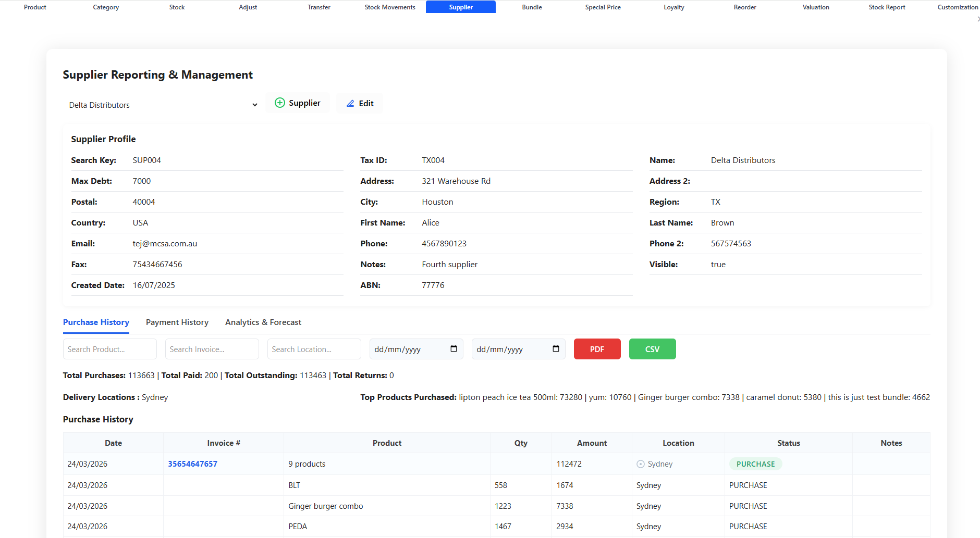Click the Max Debt value 7000

pos(141,181)
